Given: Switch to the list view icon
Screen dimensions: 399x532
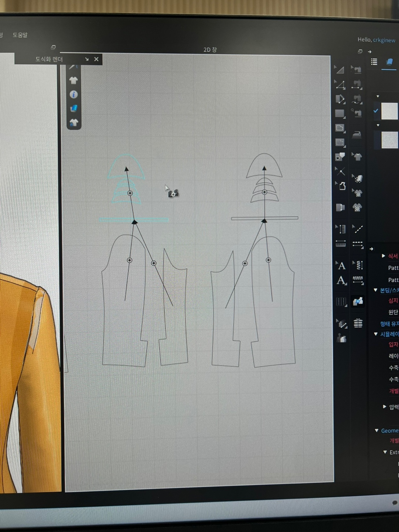Looking at the screenshot, I should pyautogui.click(x=374, y=62).
